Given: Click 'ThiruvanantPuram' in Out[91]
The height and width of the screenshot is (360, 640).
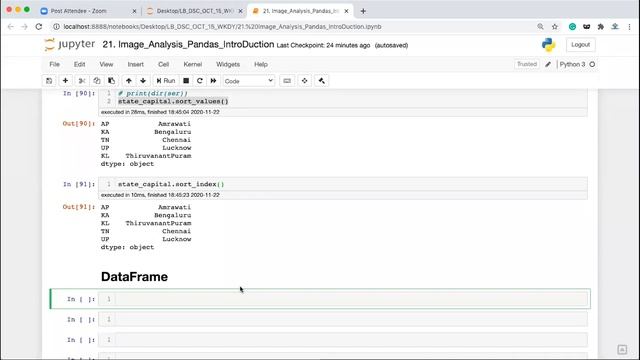Looking at the screenshot, I should (158, 223).
